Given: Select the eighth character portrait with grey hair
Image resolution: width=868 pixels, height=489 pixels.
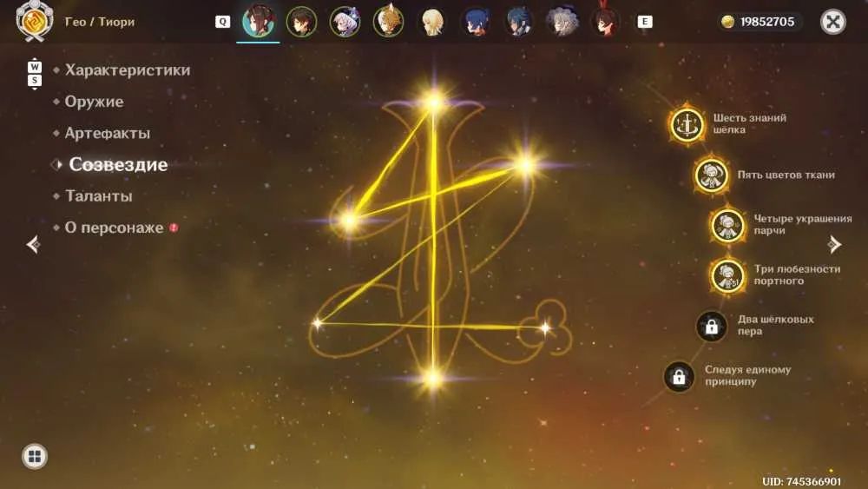Looking at the screenshot, I should tap(562, 23).
